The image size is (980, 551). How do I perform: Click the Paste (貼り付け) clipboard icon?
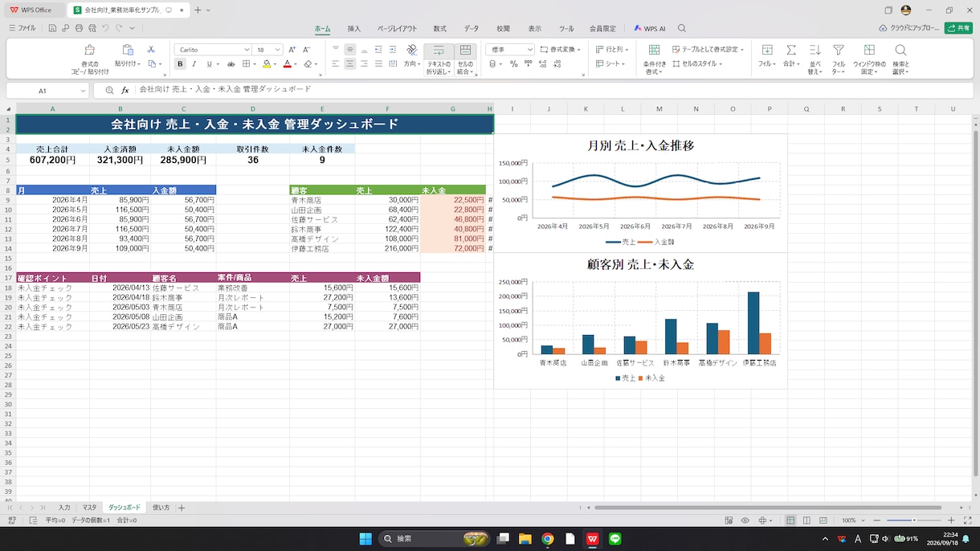(127, 51)
